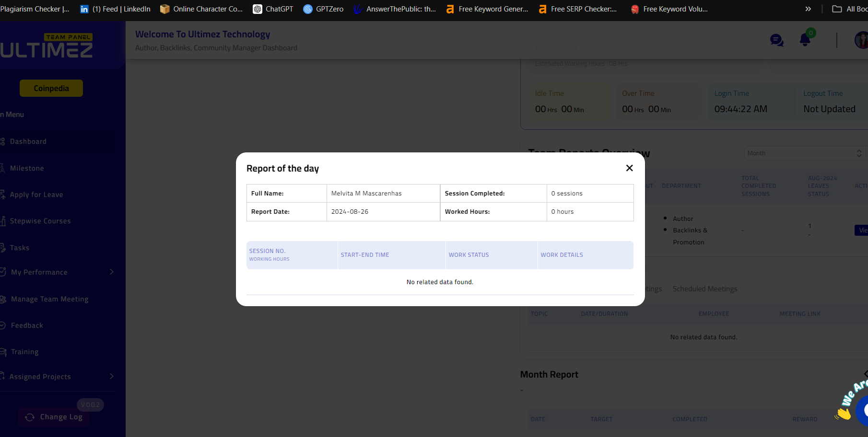Switch to Scheduled Meetings tab
This screenshot has width=868, height=437.
[704, 289]
